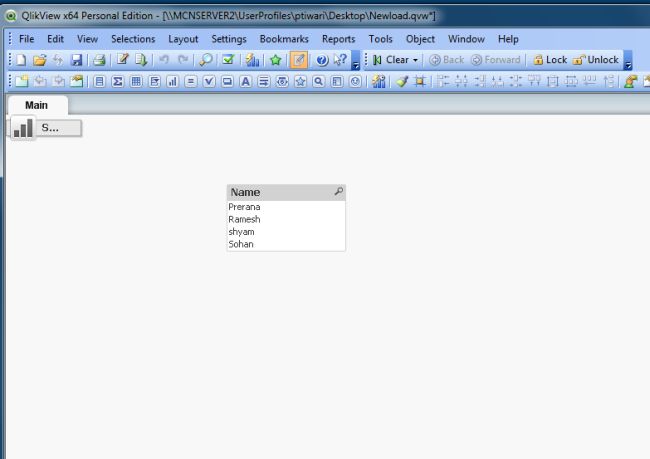Open the Reports menu

coord(339,39)
